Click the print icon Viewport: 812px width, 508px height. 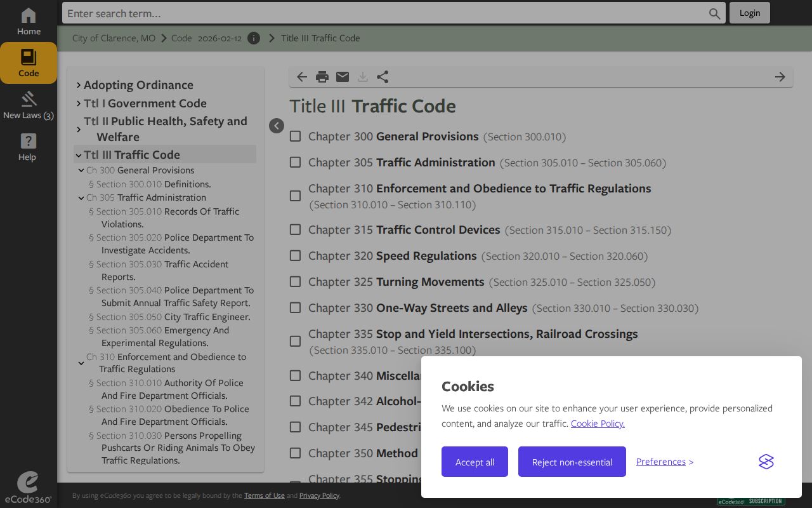(x=322, y=77)
